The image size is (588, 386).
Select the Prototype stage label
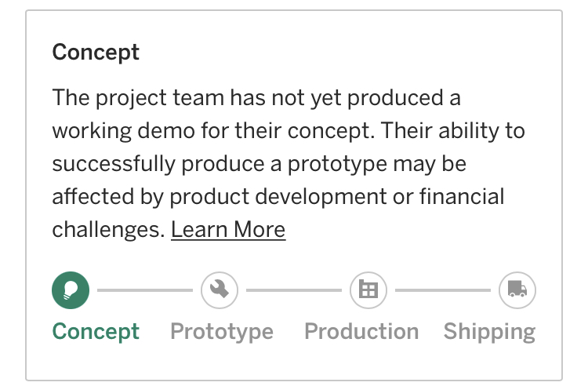click(x=222, y=331)
